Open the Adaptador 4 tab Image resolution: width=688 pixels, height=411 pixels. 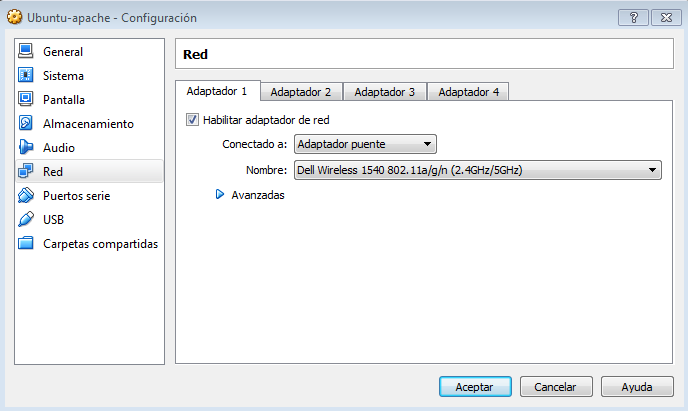(x=468, y=92)
